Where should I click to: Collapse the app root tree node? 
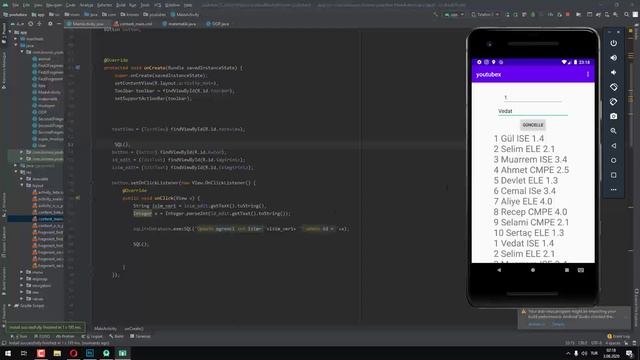pos(10,32)
